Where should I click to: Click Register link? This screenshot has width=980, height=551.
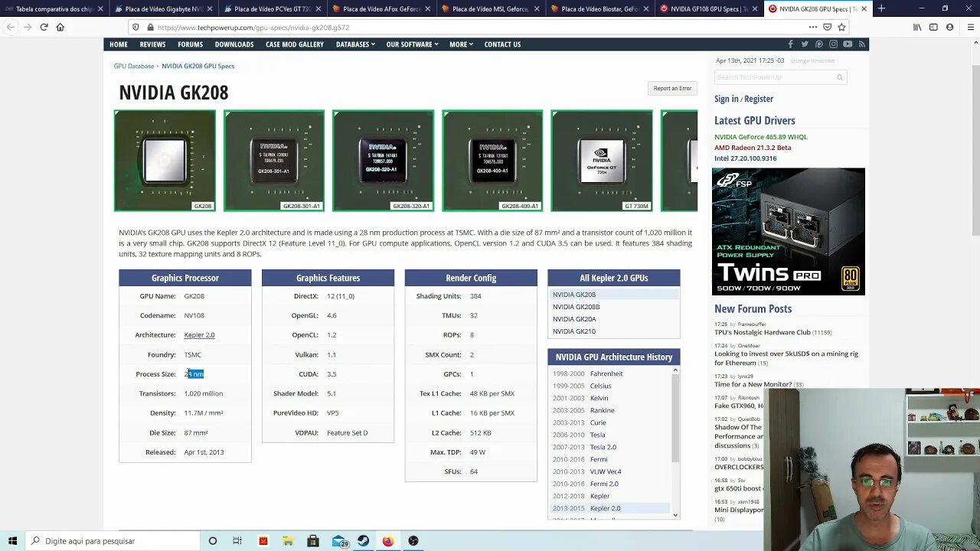click(x=759, y=99)
